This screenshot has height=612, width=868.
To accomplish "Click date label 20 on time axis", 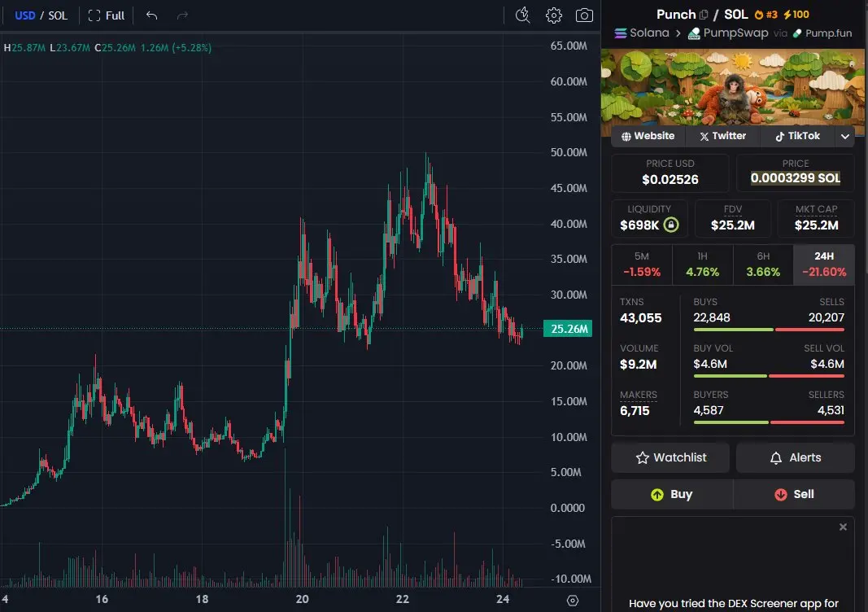I will coord(303,599).
